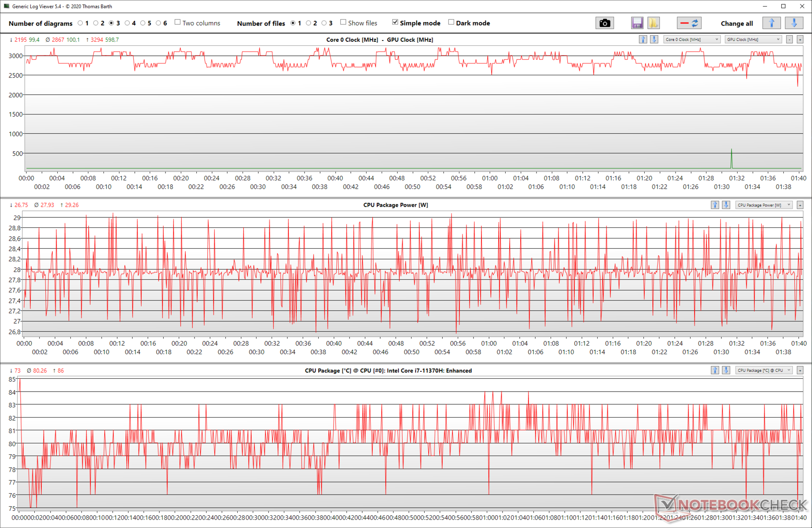Viewport: 812px width, 528px height.
Task: Uncheck the Simple mode checkbox
Action: coord(395,22)
